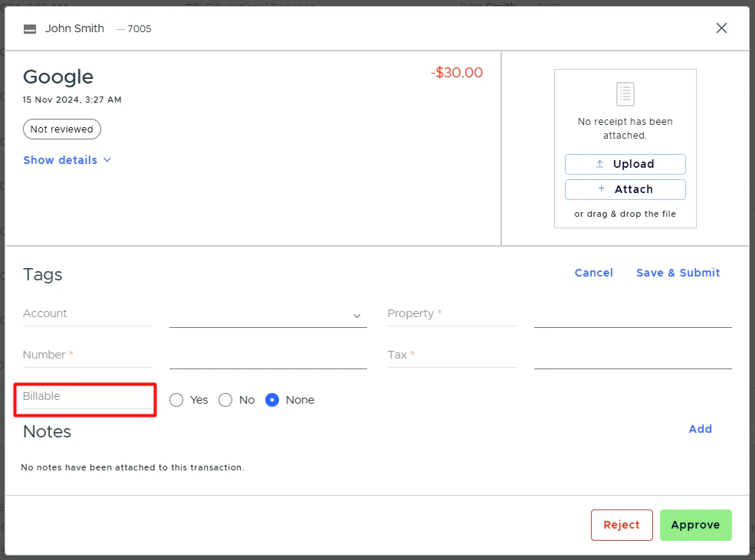Keep Billable set to None
The width and height of the screenshot is (755, 560).
(272, 399)
